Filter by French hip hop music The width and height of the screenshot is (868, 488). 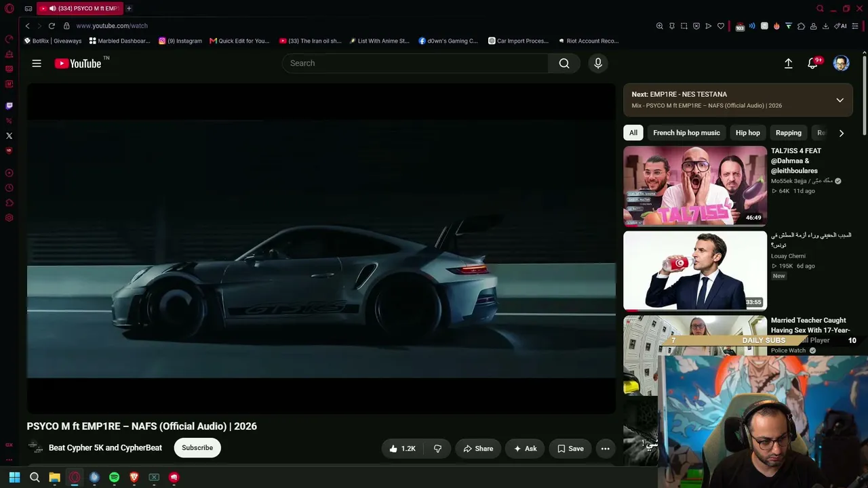tap(686, 133)
